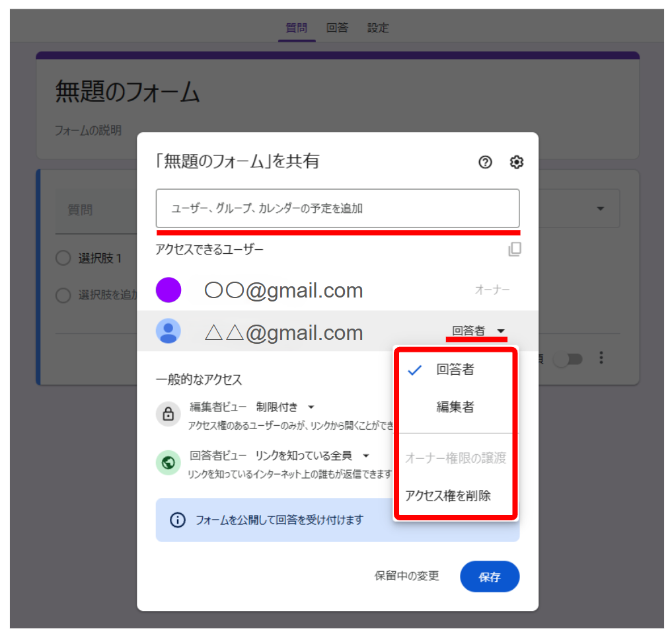Screen dimensions: 672x638
Task: Expand the 回答者 role dropdown
Action: coord(478,331)
